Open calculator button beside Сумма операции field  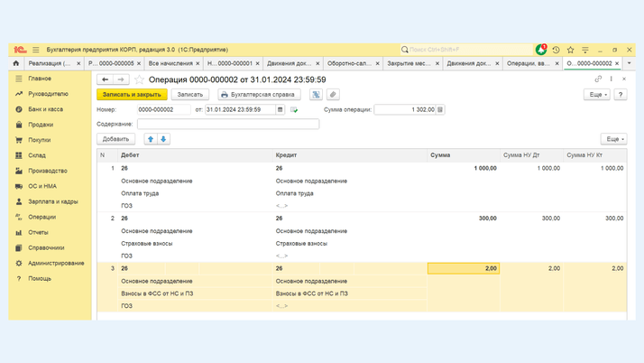(440, 109)
